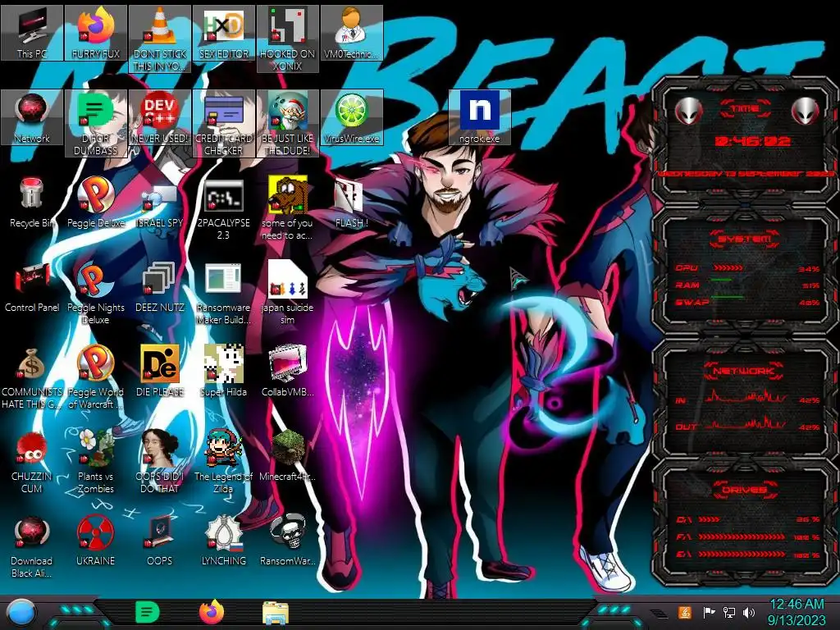Click the C:\ drive usage bar

[x=710, y=519]
